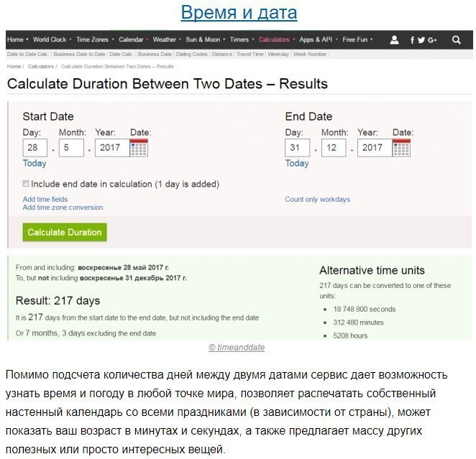Open the search magnifier icon

(457, 40)
